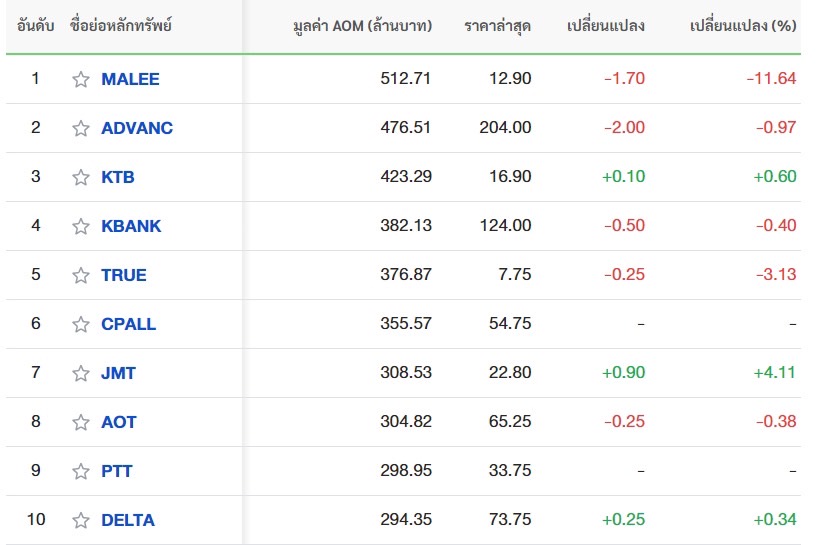Toggle favorite star for MALEE
819x545 pixels.
(80, 79)
